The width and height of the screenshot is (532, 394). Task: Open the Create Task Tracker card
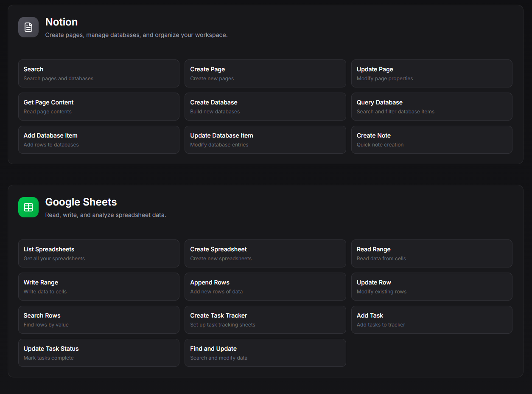tap(265, 320)
